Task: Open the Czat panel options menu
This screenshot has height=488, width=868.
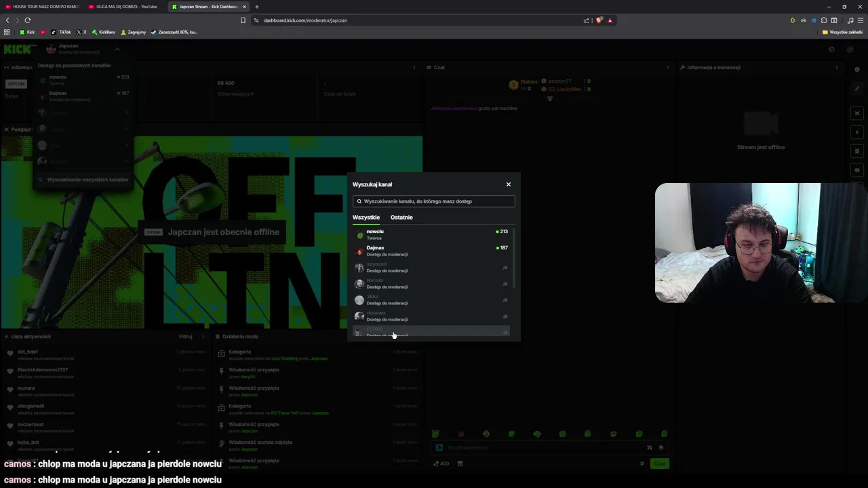Action: click(x=668, y=67)
